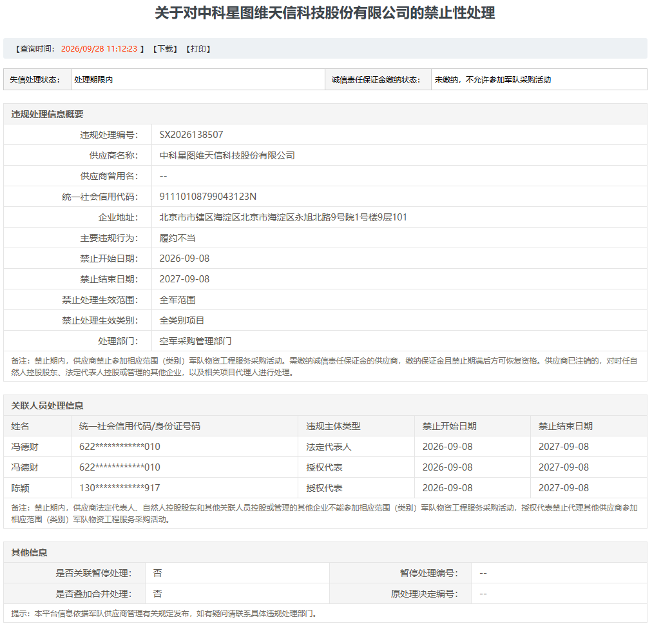652x644 pixels.
Task: Click the section header 违规处理信息概要
Action: [x=48, y=114]
